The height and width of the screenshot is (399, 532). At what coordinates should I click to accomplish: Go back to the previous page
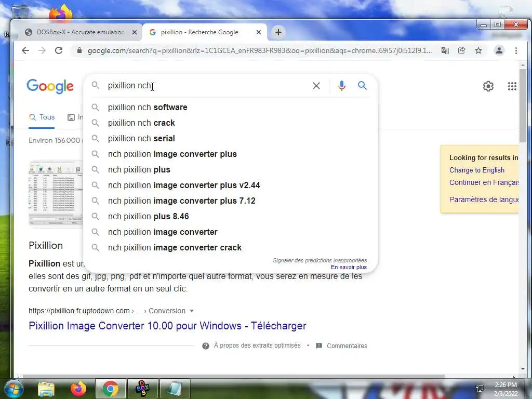(x=25, y=50)
